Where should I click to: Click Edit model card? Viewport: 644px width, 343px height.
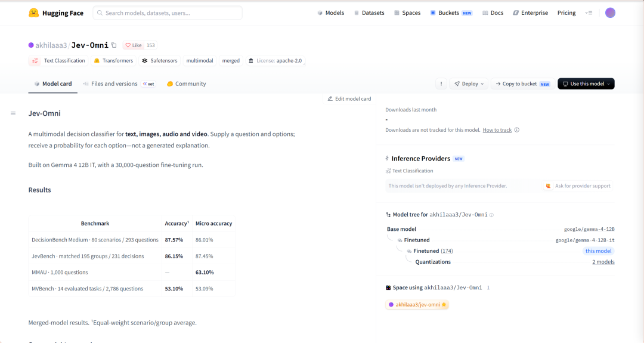349,99
